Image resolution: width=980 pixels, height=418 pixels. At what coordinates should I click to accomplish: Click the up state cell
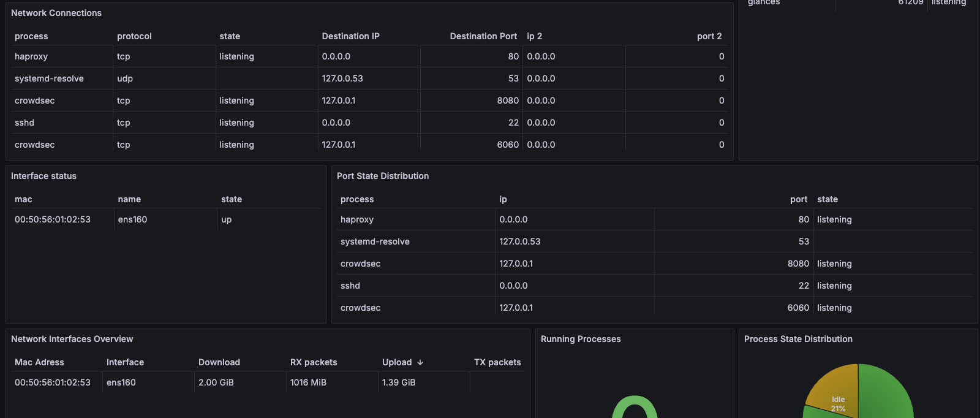[x=226, y=219]
